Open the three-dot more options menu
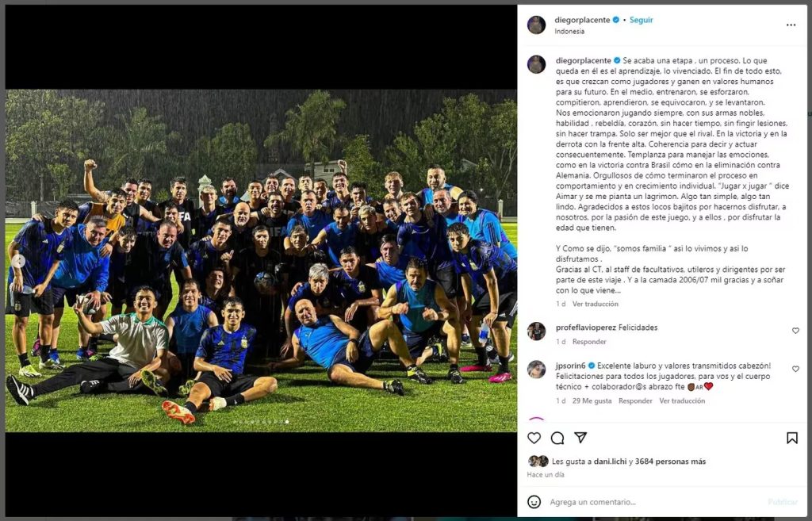 pos(791,25)
